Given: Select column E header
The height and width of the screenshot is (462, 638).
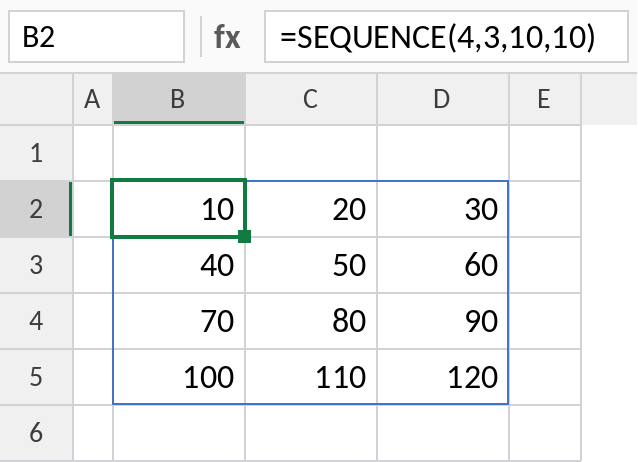Looking at the screenshot, I should [545, 99].
